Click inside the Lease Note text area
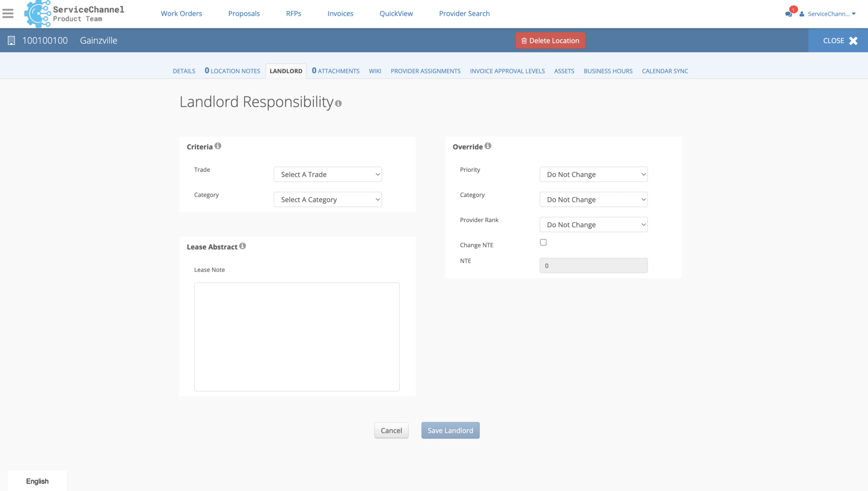The height and width of the screenshot is (491, 868). click(297, 337)
